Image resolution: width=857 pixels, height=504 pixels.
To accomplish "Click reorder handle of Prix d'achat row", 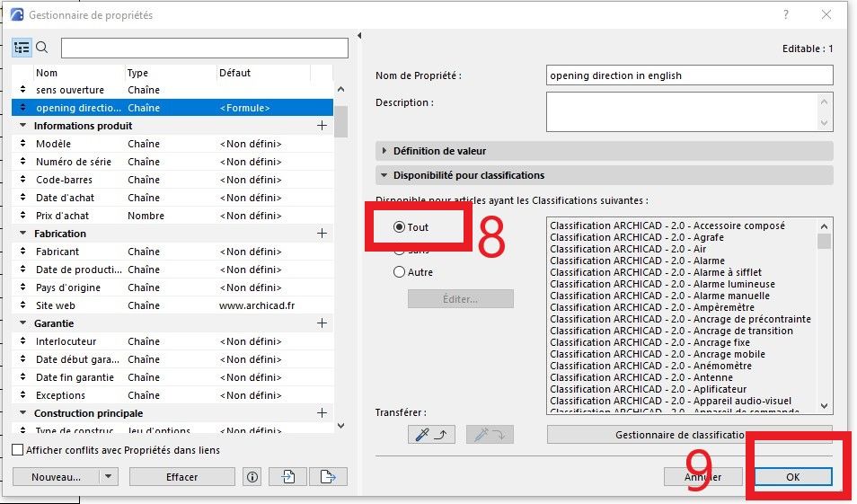I will (23, 216).
